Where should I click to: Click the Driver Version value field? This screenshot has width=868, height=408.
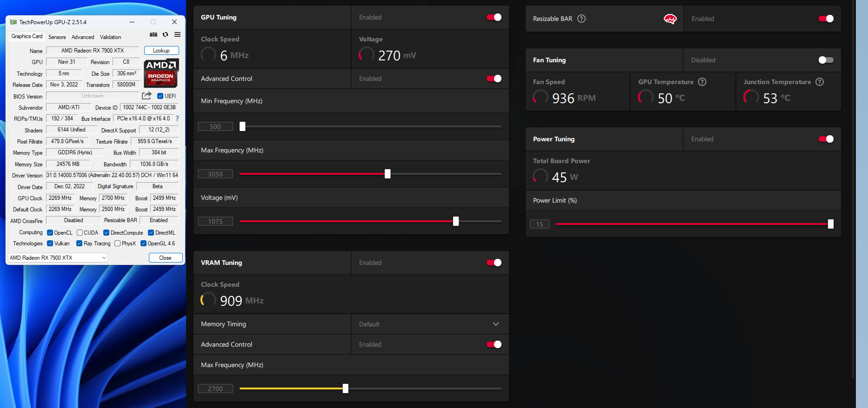point(112,175)
